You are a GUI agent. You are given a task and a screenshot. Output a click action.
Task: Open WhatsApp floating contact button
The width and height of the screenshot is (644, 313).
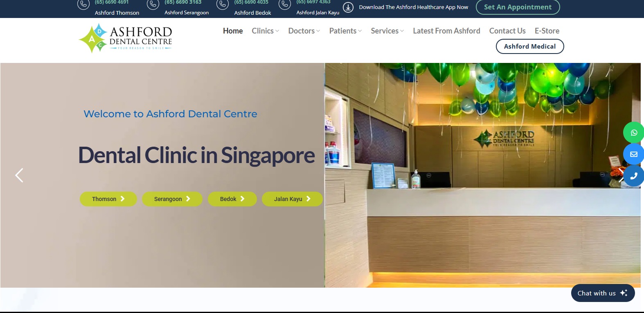633,132
